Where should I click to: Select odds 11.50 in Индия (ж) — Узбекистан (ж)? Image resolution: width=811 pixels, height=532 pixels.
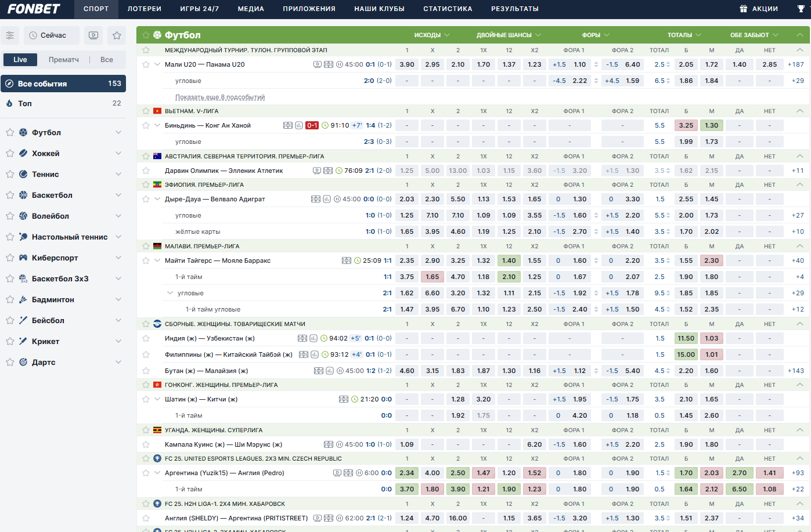point(686,338)
